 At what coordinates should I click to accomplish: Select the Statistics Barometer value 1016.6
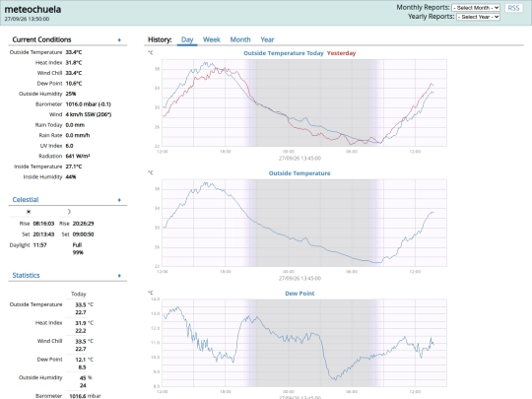tap(78, 396)
